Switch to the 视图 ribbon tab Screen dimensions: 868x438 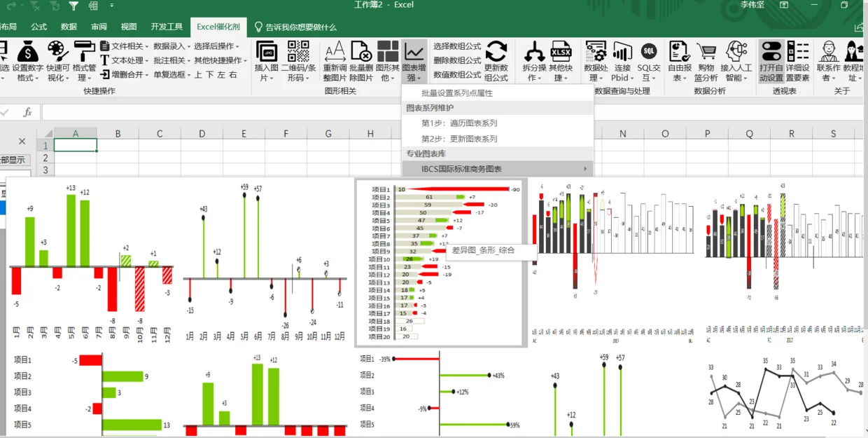(129, 27)
